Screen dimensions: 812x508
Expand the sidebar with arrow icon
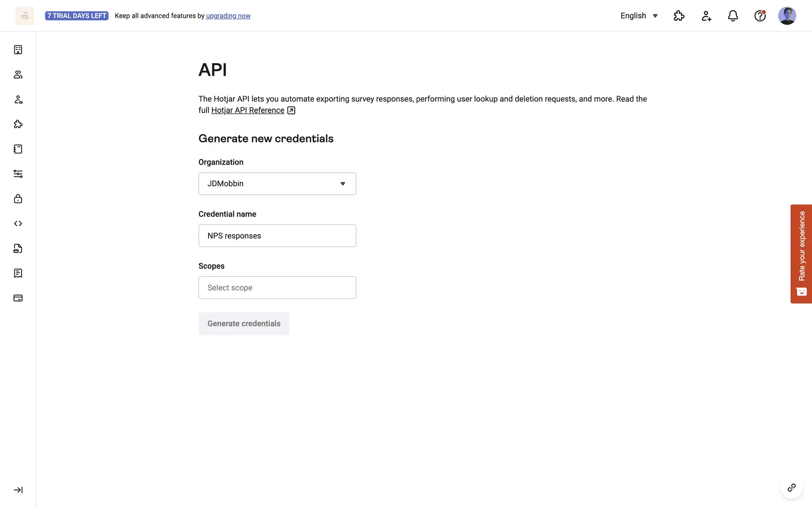click(x=18, y=490)
